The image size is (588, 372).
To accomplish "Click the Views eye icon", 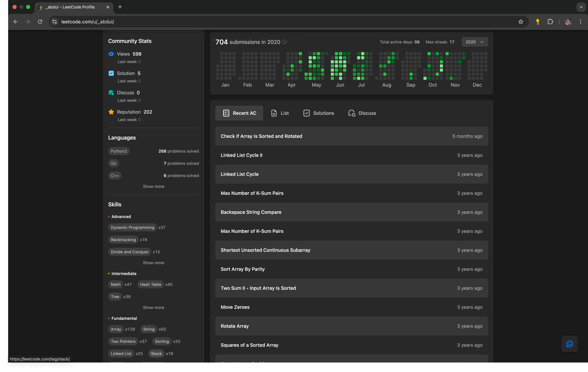I will [111, 54].
